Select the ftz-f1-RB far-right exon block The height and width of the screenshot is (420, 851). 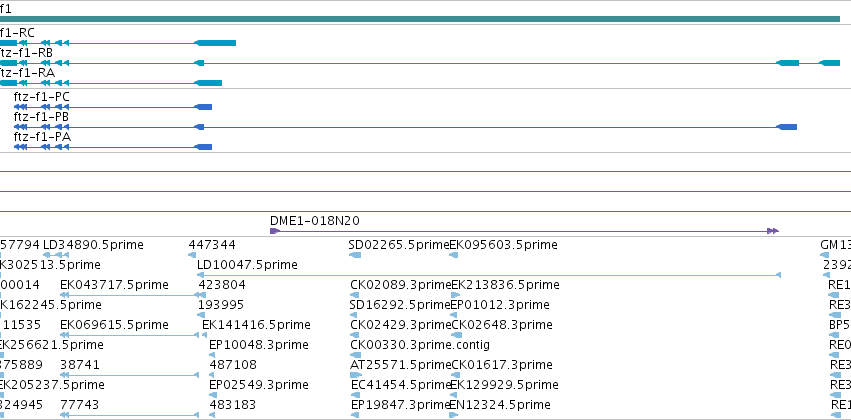[829, 63]
